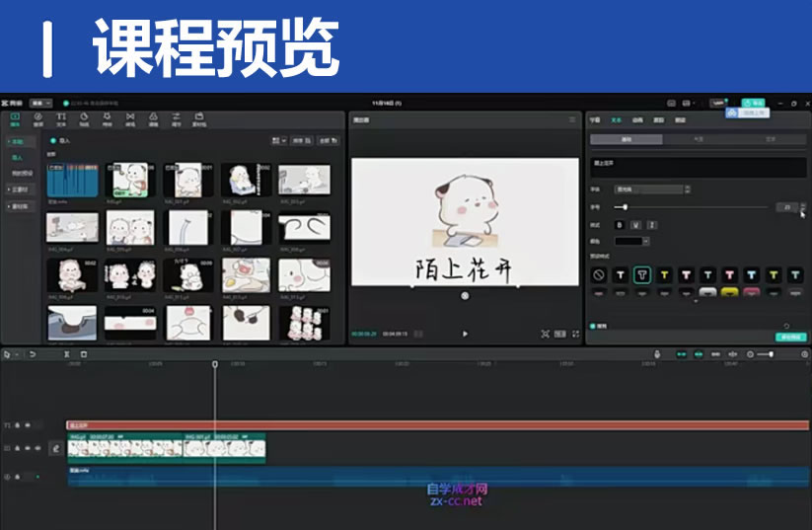
Task: Choose the yellow T preset style
Action: tap(664, 275)
